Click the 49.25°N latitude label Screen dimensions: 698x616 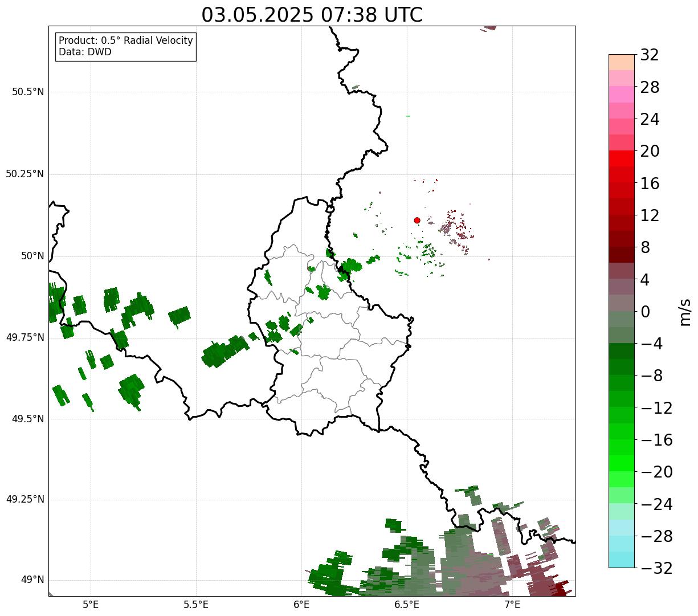pyautogui.click(x=25, y=500)
